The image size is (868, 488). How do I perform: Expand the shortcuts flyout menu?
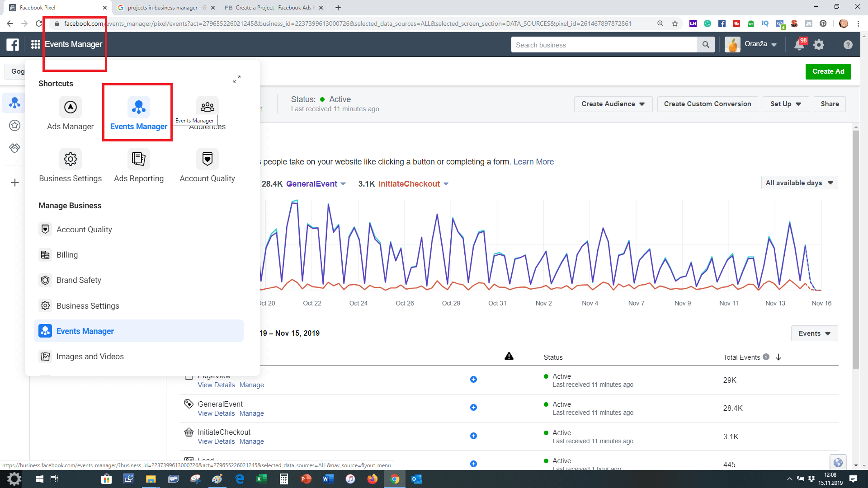[x=237, y=79]
